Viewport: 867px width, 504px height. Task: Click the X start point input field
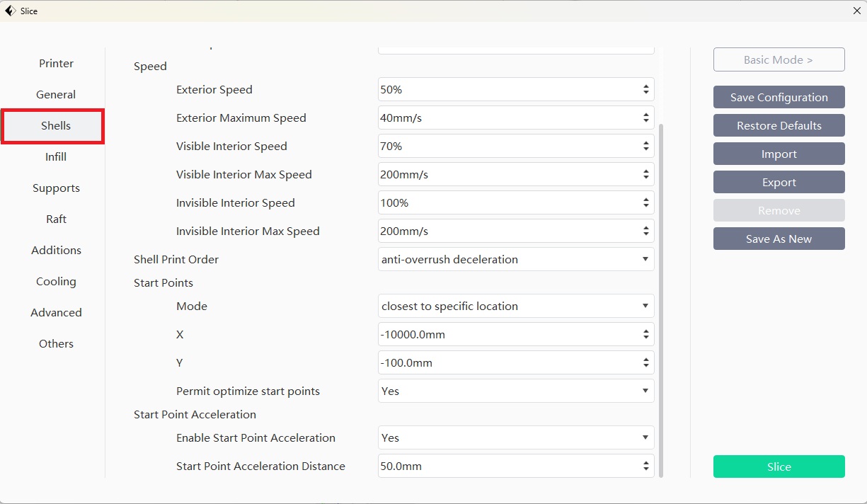[506, 334]
